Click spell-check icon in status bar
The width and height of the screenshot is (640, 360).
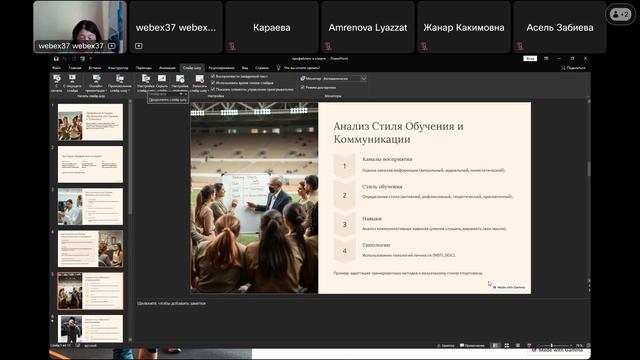click(78, 345)
